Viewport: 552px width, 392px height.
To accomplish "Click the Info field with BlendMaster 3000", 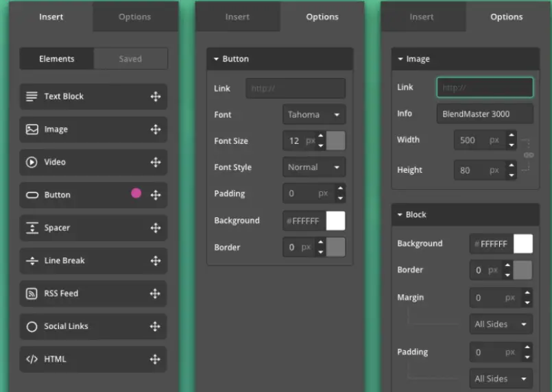I will coord(485,114).
